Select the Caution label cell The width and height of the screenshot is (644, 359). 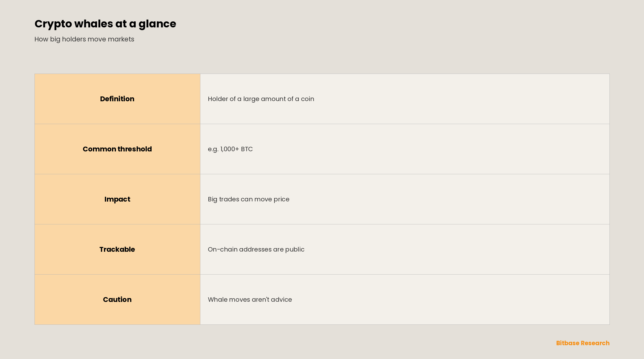(x=117, y=299)
